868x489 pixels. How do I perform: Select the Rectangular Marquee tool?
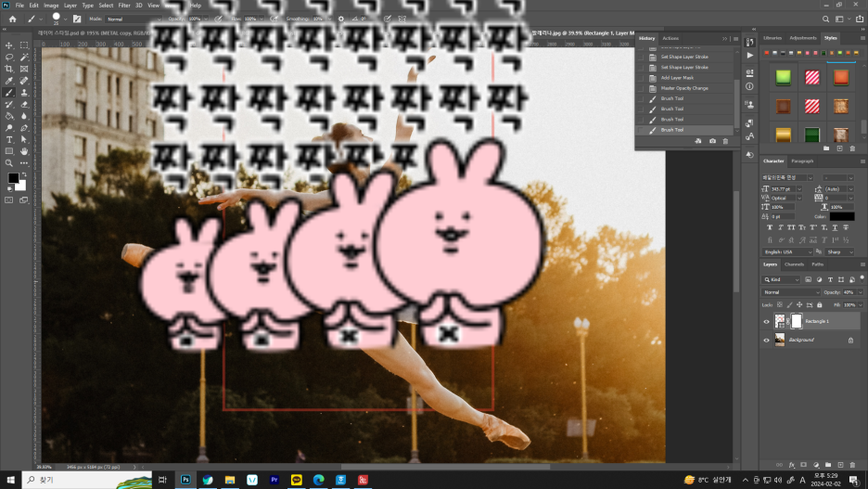[24, 45]
